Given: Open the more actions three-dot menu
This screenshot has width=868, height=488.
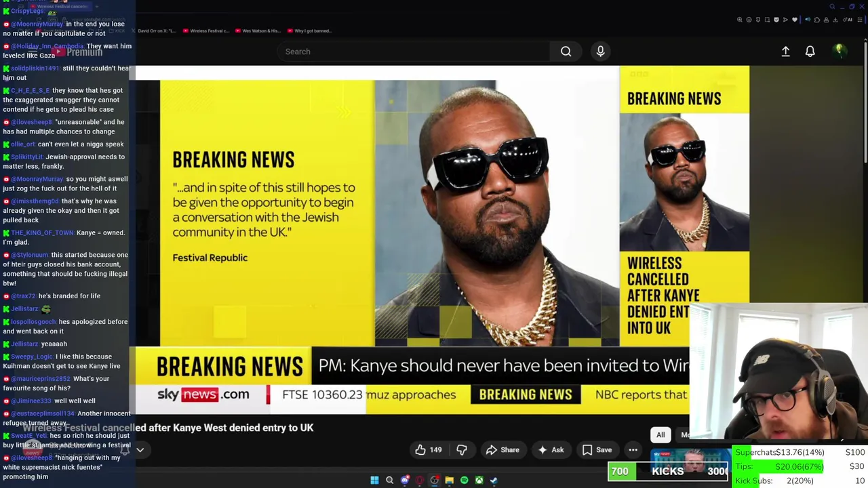Looking at the screenshot, I should 633,450.
